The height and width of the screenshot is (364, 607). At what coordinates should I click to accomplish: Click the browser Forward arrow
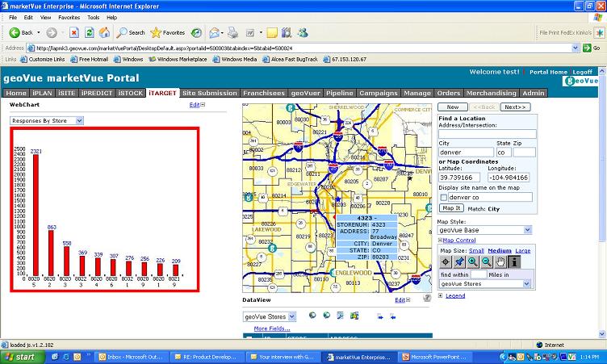click(x=52, y=33)
